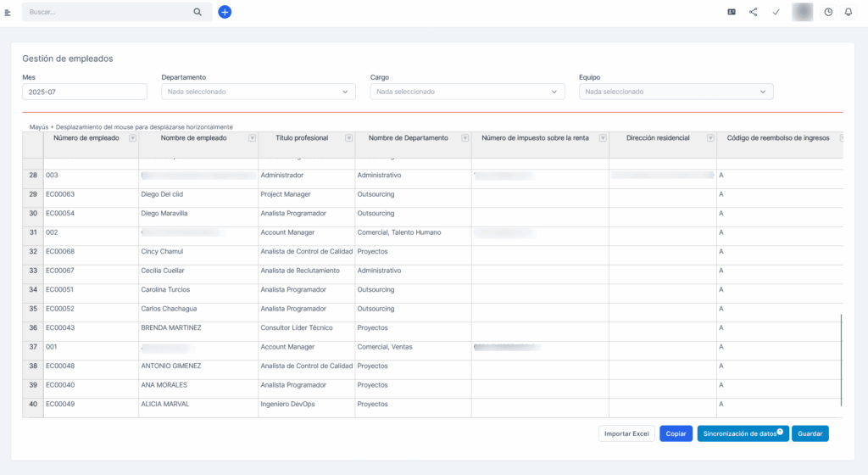This screenshot has height=475, width=868.
Task: Open filter for Nombre de empleado column
Action: (252, 138)
